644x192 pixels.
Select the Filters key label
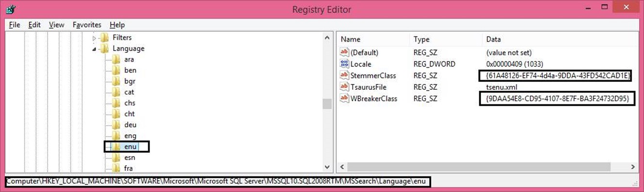point(122,37)
